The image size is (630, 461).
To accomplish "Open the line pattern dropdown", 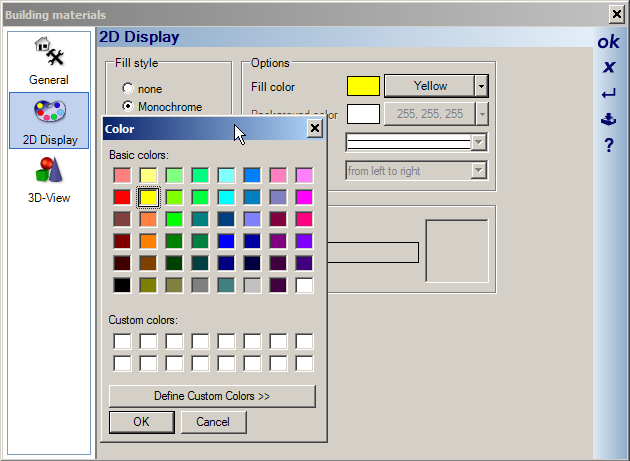I will click(x=479, y=142).
